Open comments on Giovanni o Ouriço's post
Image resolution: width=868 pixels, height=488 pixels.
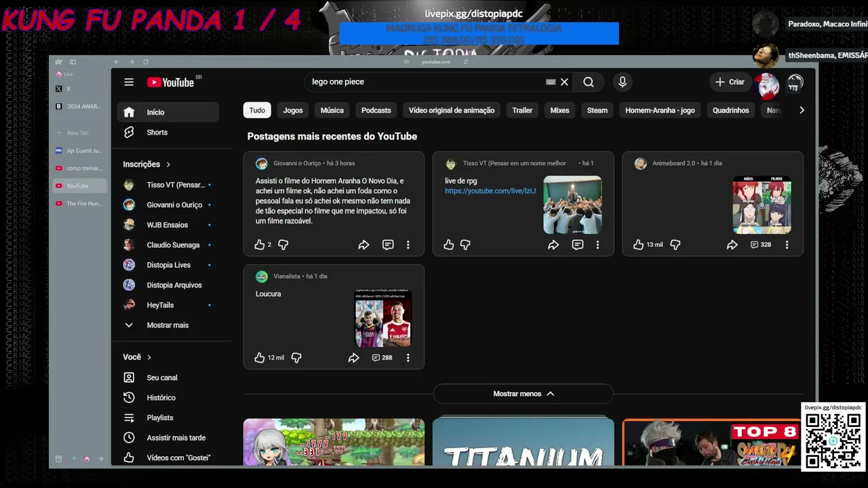pos(388,245)
